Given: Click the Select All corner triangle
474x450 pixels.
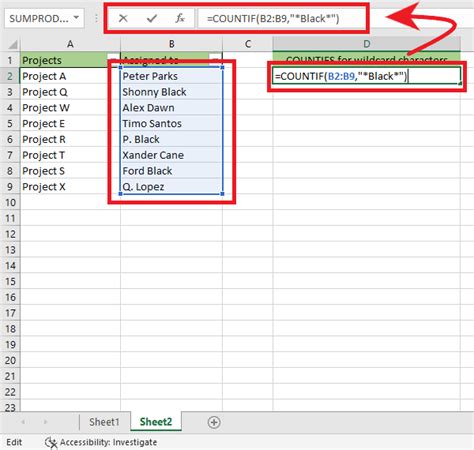Looking at the screenshot, I should [12, 44].
